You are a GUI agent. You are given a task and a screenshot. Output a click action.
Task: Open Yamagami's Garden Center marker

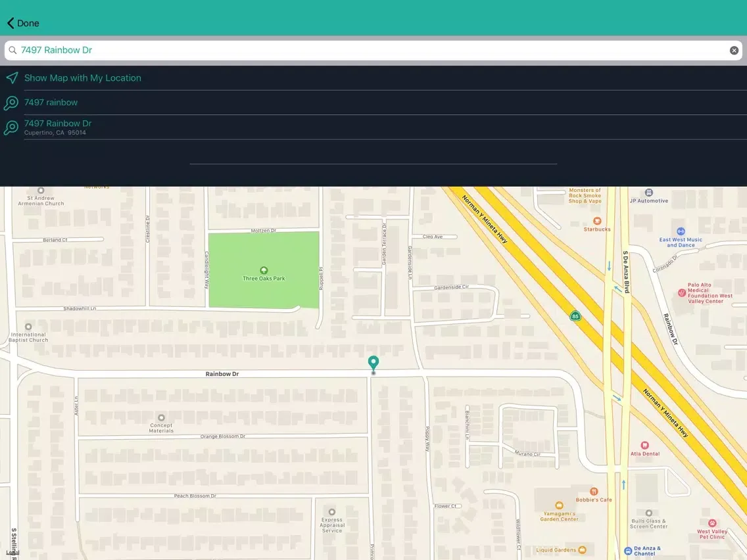(559, 505)
